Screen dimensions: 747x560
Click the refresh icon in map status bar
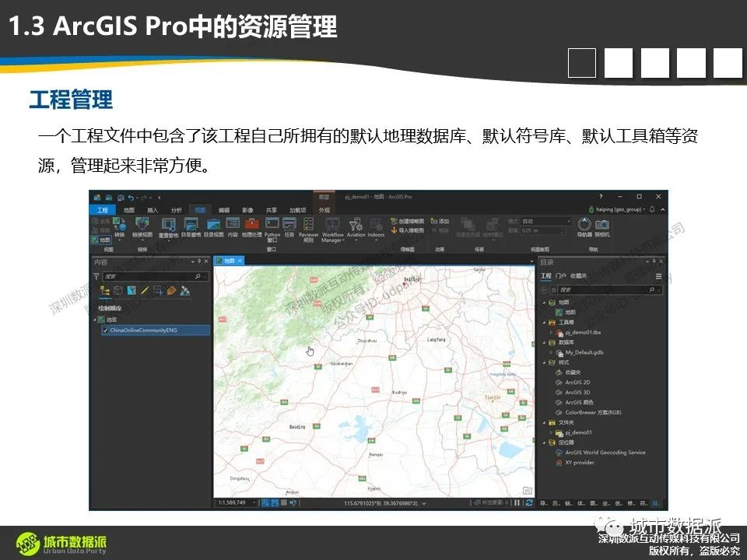click(x=529, y=503)
